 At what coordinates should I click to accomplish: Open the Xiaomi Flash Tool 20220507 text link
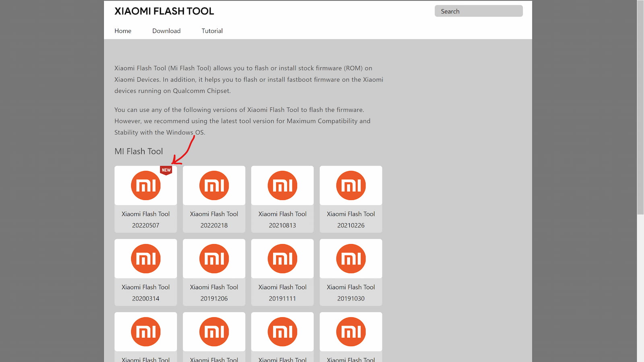146,220
